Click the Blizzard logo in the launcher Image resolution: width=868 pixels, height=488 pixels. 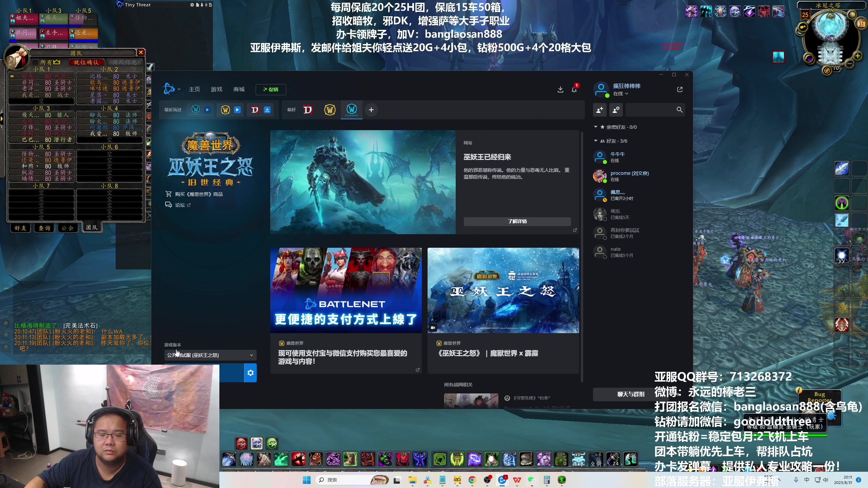click(x=169, y=89)
